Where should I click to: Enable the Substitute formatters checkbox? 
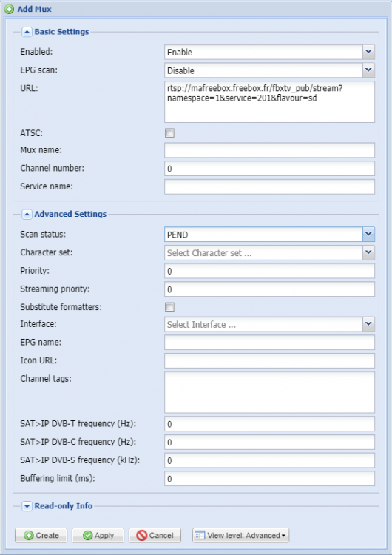coord(170,307)
